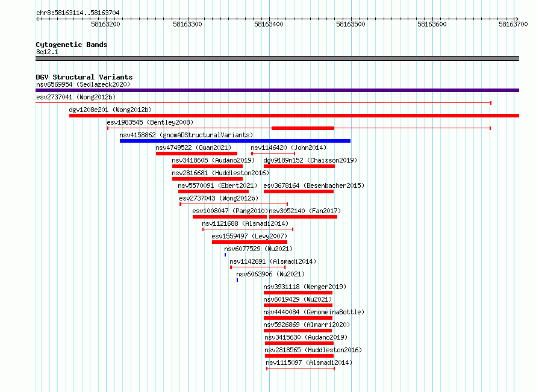Open esv1983545 (Bentley2008) variant details
Image resolution: width=536 pixels, height=392 pixels.
point(150,122)
